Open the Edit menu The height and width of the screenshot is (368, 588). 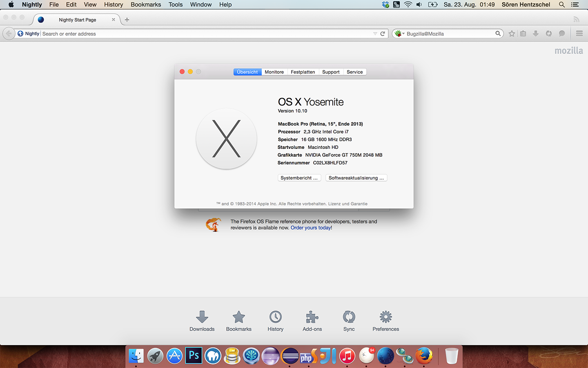coord(71,4)
